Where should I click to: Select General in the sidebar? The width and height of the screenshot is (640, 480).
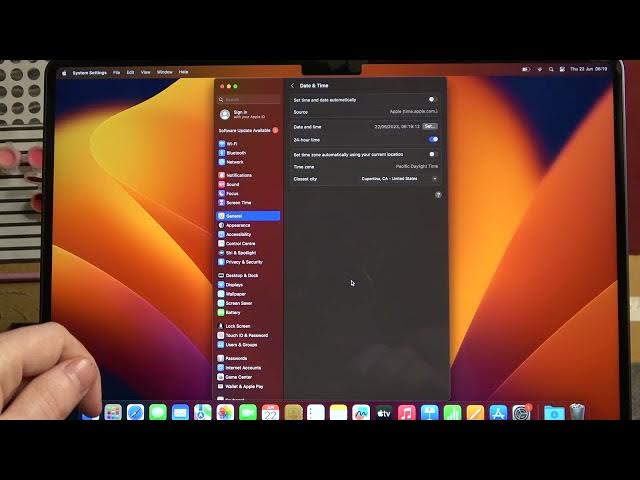pyautogui.click(x=249, y=216)
